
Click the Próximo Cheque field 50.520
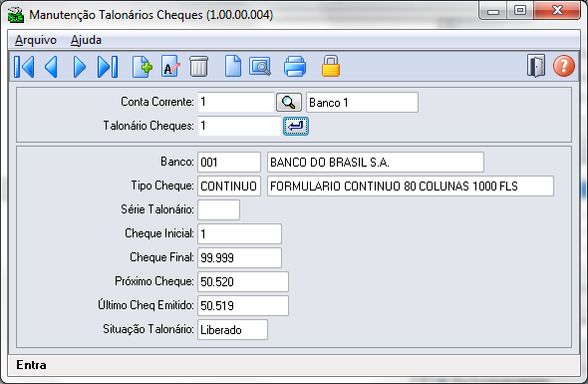tap(243, 282)
